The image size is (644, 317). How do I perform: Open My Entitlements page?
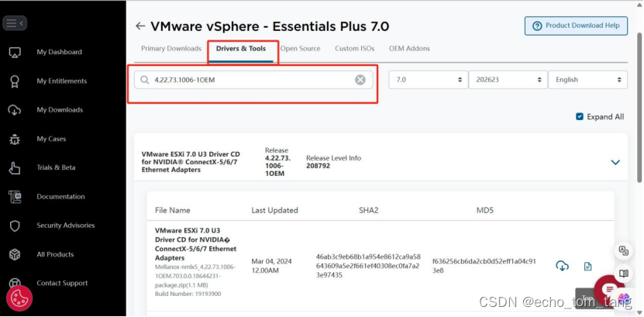(x=61, y=81)
